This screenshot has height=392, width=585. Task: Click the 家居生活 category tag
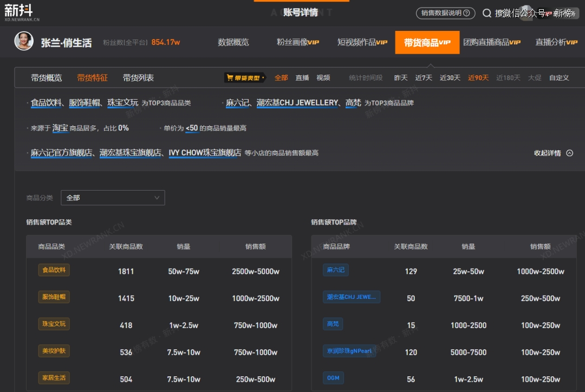[54, 377]
